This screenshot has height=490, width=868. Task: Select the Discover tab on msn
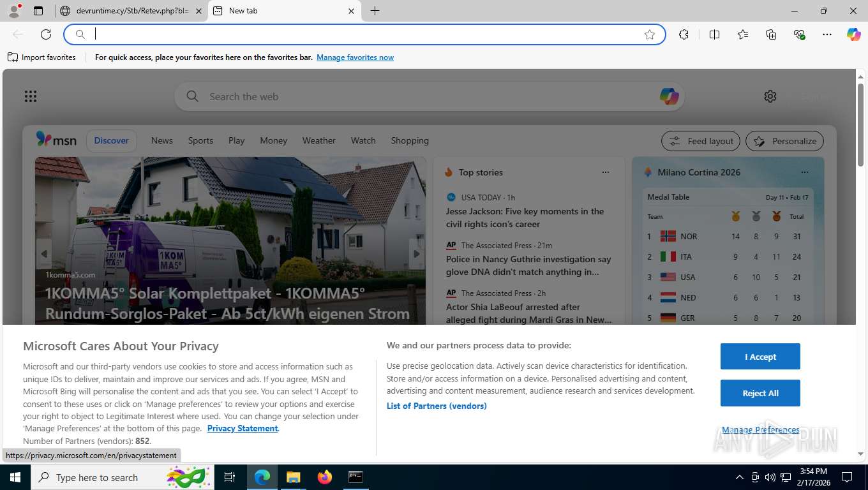click(x=112, y=140)
